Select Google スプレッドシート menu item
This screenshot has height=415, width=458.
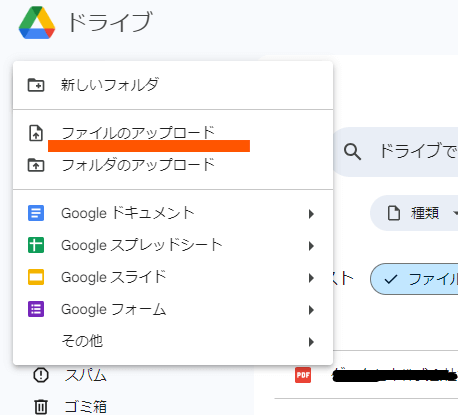[173, 245]
